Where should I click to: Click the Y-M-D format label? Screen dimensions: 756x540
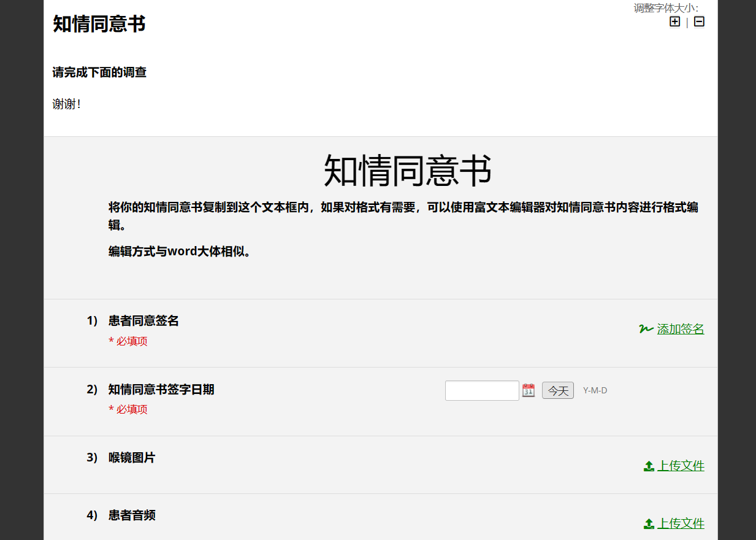(595, 390)
